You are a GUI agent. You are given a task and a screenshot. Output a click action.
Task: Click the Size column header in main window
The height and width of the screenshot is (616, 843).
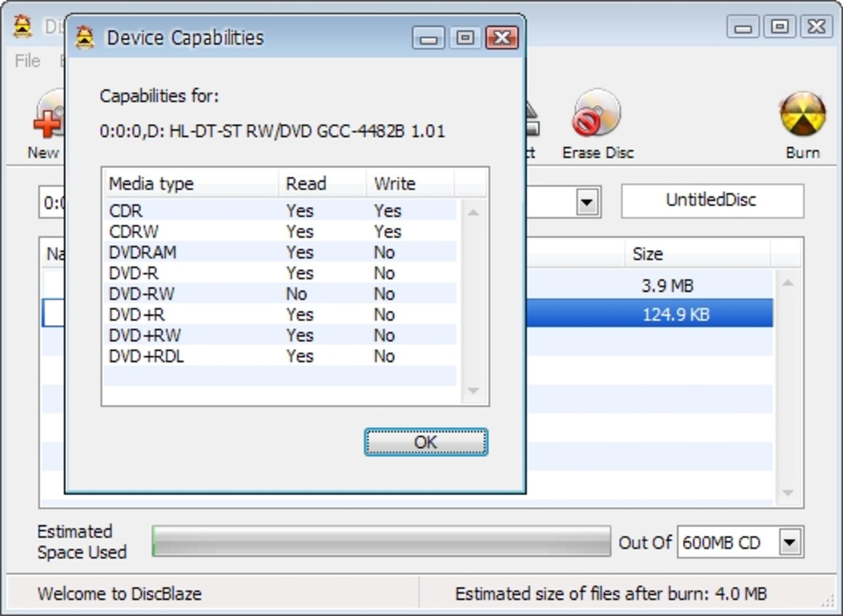pos(697,253)
